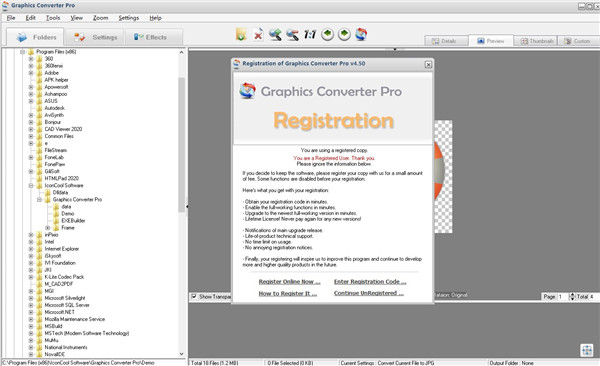Screen dimensions: 600x366
Task: Go to previous image with left arrow
Action: [327, 34]
